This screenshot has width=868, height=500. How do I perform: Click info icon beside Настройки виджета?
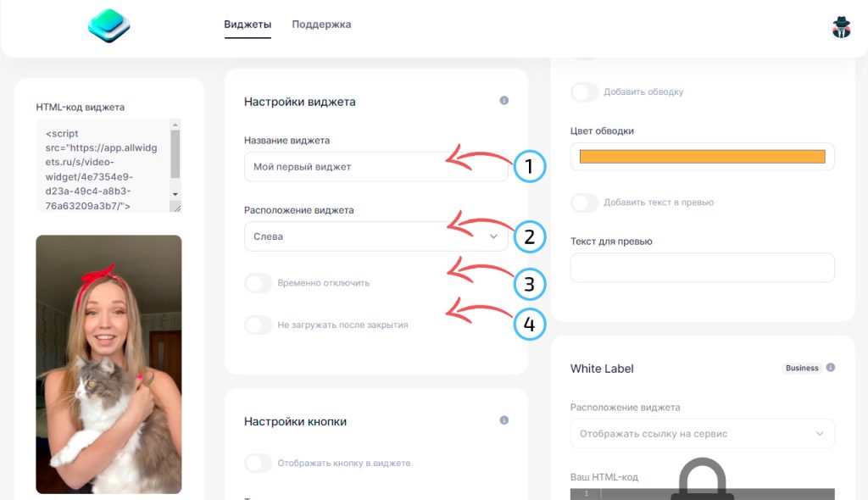tap(504, 100)
